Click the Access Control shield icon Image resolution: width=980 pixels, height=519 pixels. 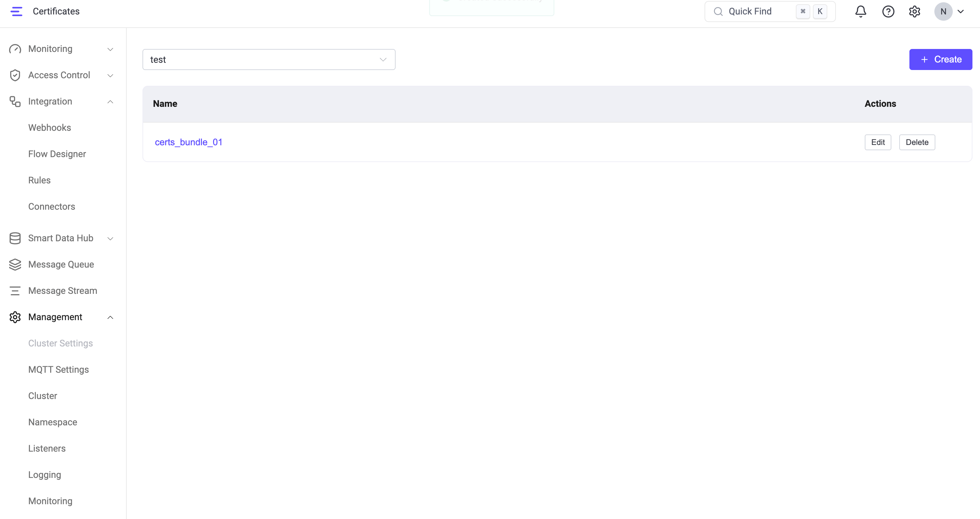(x=15, y=75)
